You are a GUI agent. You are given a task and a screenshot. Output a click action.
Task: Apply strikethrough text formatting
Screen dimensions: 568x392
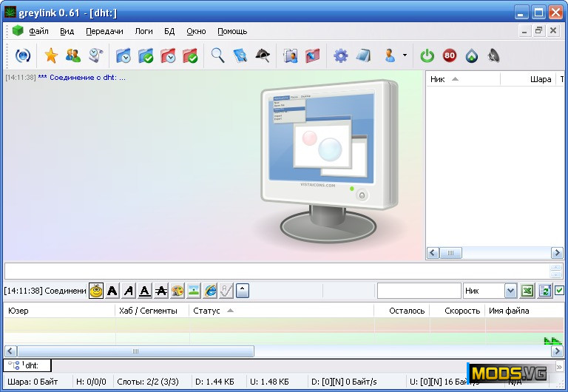point(161,291)
